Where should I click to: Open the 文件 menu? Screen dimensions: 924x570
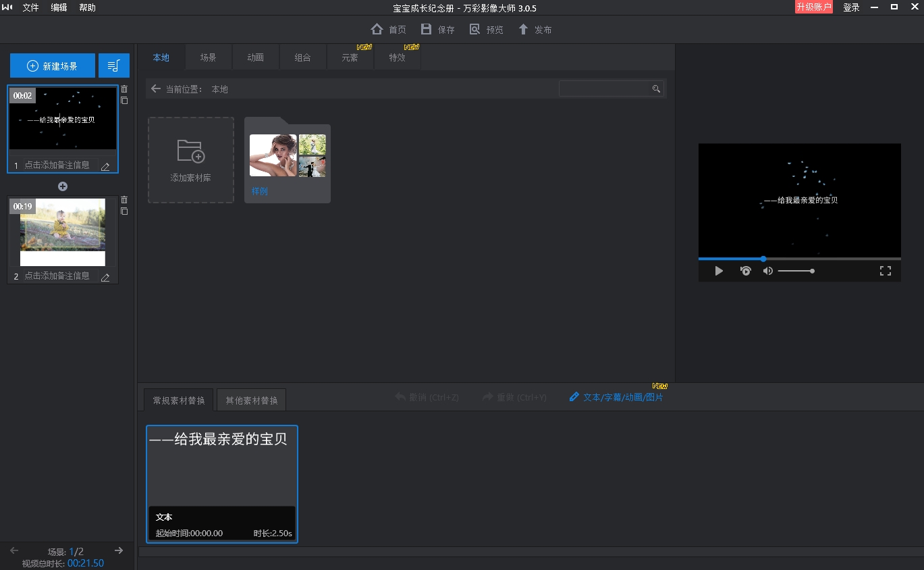click(x=30, y=7)
